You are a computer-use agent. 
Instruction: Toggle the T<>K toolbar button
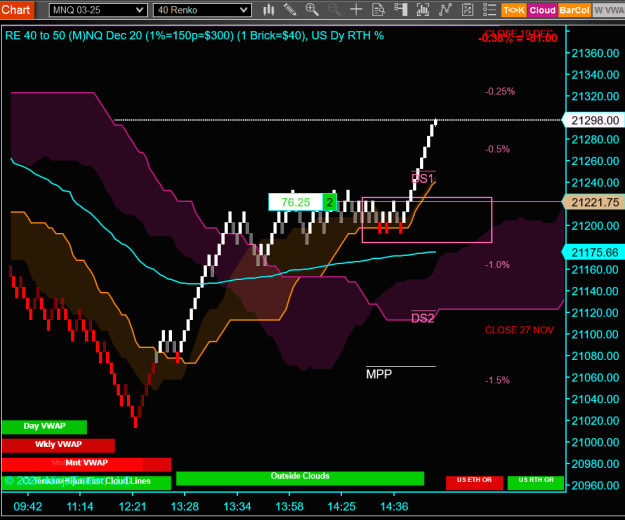coord(514,10)
